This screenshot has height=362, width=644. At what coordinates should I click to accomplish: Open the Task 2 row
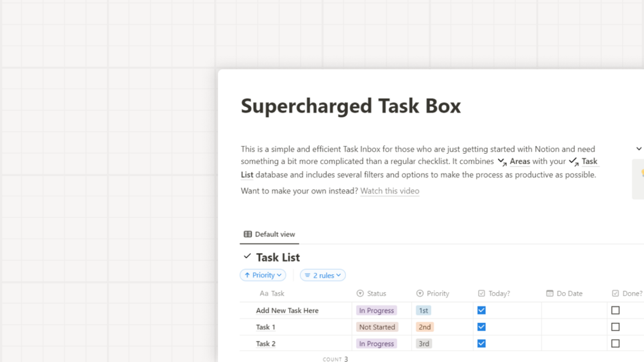(265, 343)
